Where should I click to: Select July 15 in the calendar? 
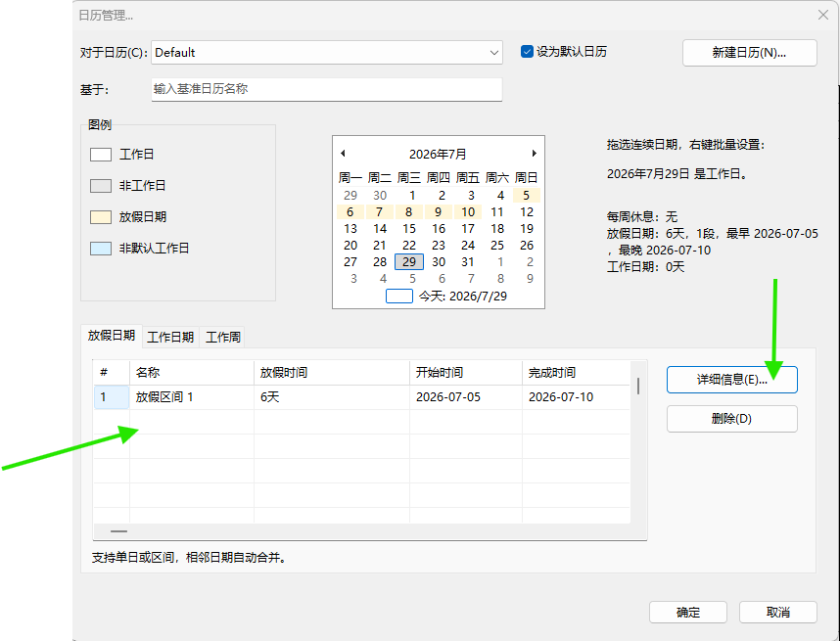point(409,229)
